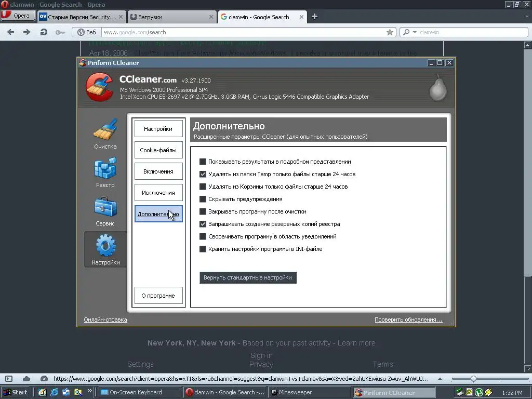The height and width of the screenshot is (399, 532).
Task: Check Закрывать программу после очистки
Action: [x=203, y=211]
